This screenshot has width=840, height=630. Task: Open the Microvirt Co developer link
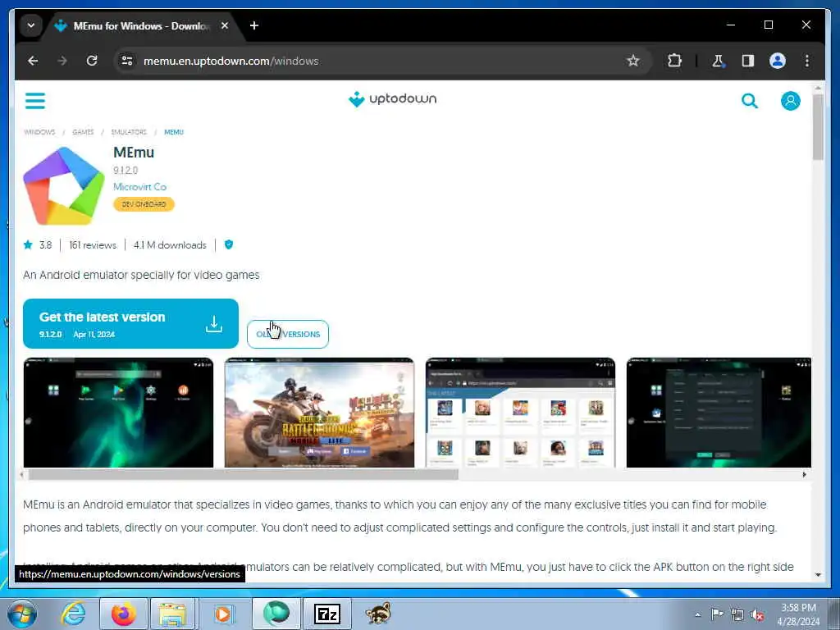(x=139, y=187)
